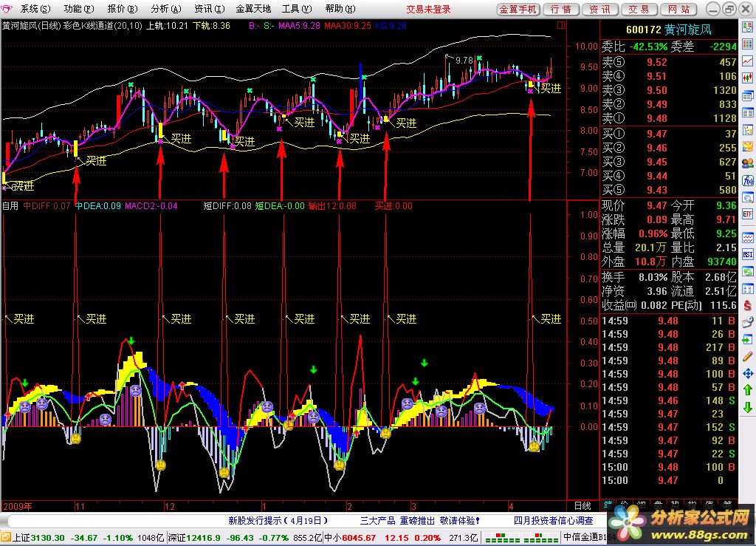Viewport: 756px width, 546px height.
Task: Select the first tab 笔 under tick list
Action: [608, 505]
